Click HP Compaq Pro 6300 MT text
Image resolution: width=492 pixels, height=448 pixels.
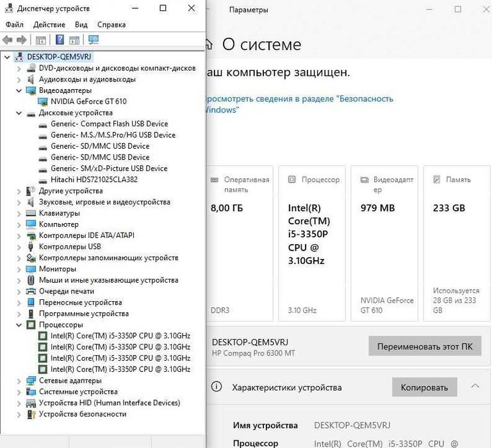pyautogui.click(x=253, y=353)
